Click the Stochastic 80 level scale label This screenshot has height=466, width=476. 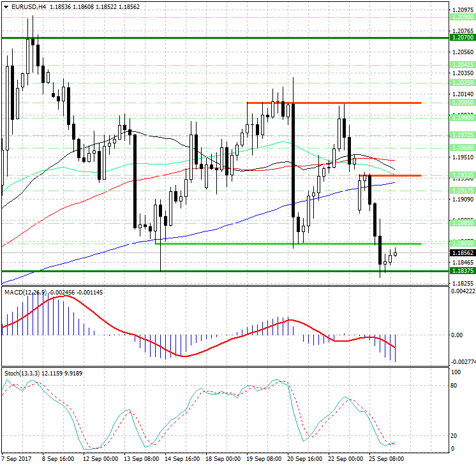coord(454,385)
